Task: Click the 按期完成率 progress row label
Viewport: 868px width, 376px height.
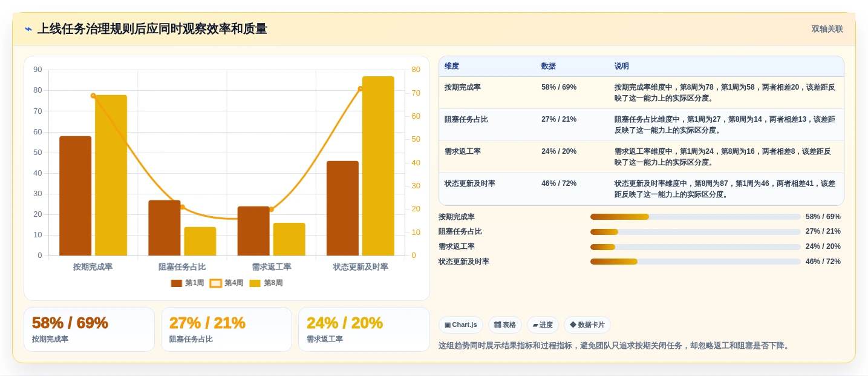Action: coord(457,217)
